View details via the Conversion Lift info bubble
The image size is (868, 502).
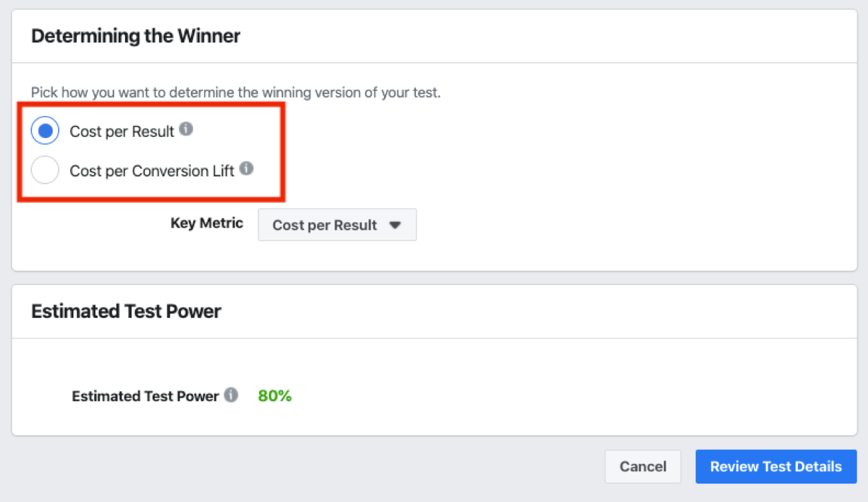click(x=246, y=170)
